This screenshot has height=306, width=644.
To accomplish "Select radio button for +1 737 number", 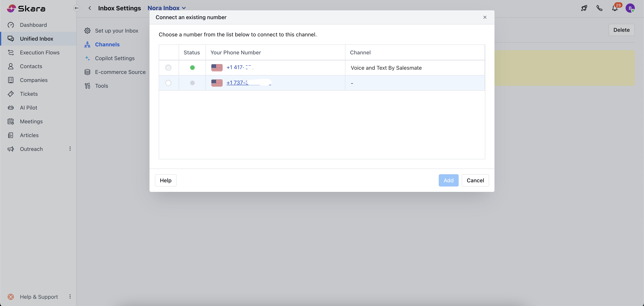I will tap(168, 83).
